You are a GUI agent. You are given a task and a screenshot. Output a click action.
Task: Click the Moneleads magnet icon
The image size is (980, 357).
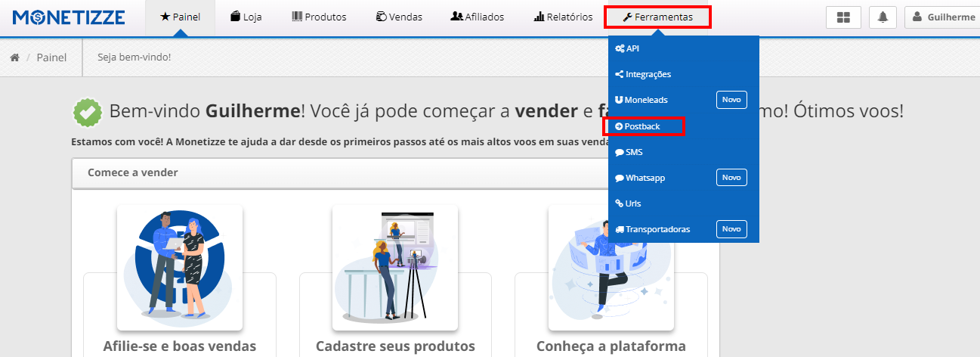619,100
